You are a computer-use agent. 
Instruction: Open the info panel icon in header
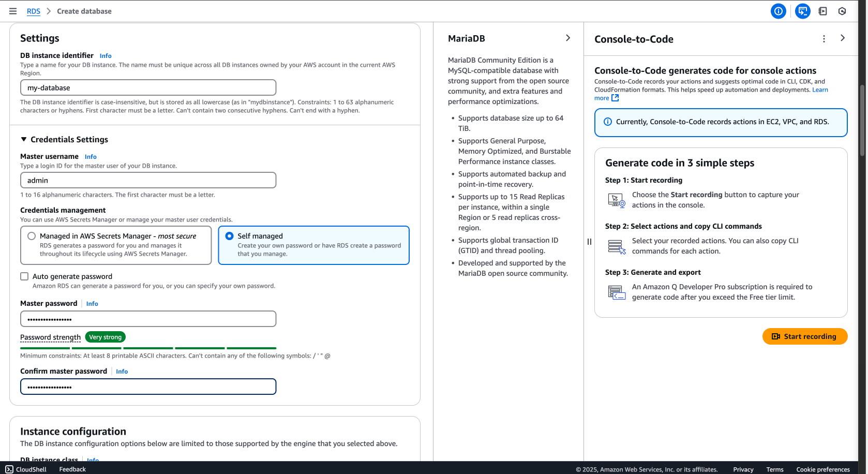click(778, 11)
